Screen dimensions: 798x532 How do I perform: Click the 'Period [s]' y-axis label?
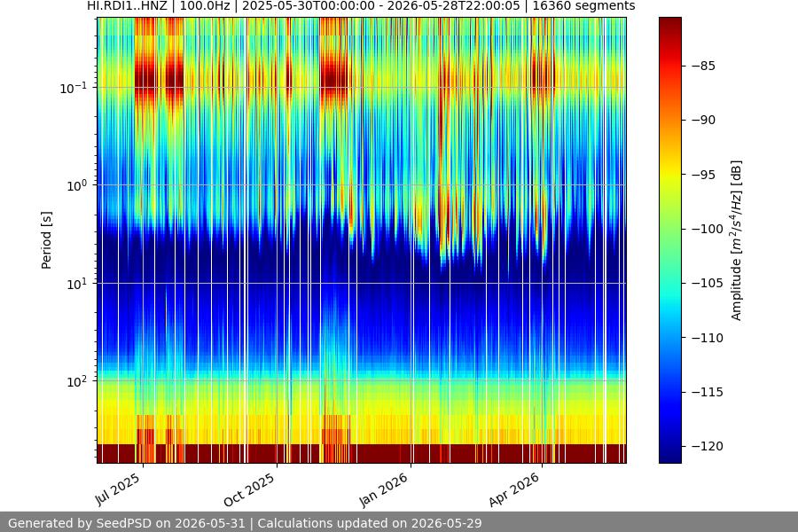(x=46, y=240)
